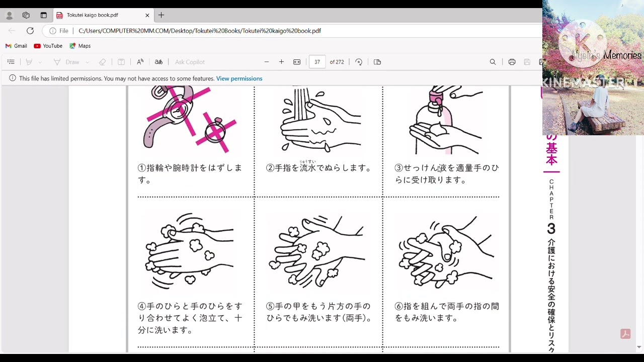Select the Tokutei kaigo book.pdf tab

pos(103,15)
